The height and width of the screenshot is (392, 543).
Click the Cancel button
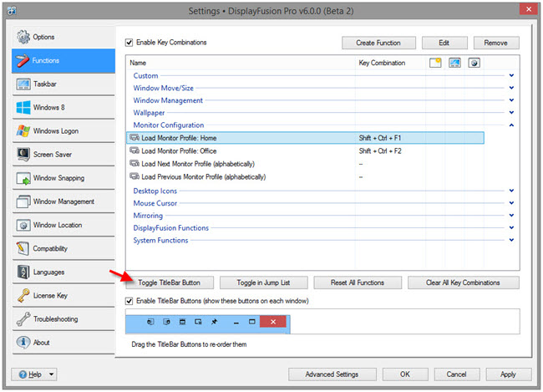pyautogui.click(x=457, y=374)
